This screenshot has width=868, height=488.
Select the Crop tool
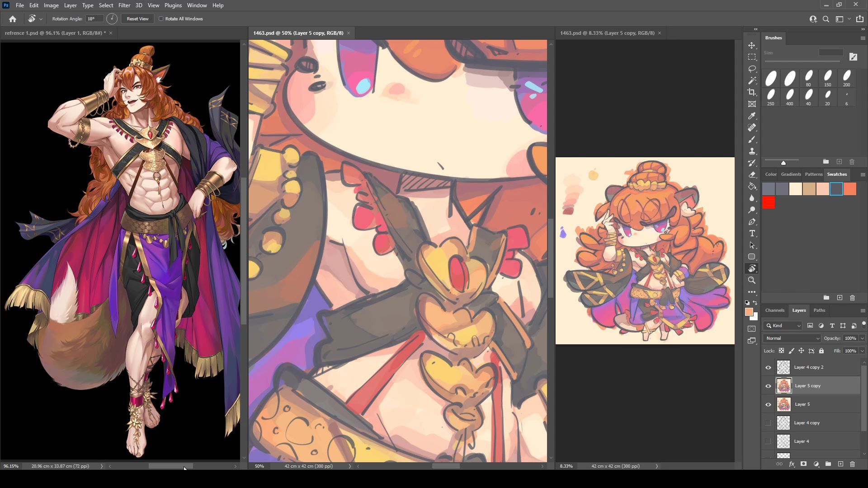[752, 92]
